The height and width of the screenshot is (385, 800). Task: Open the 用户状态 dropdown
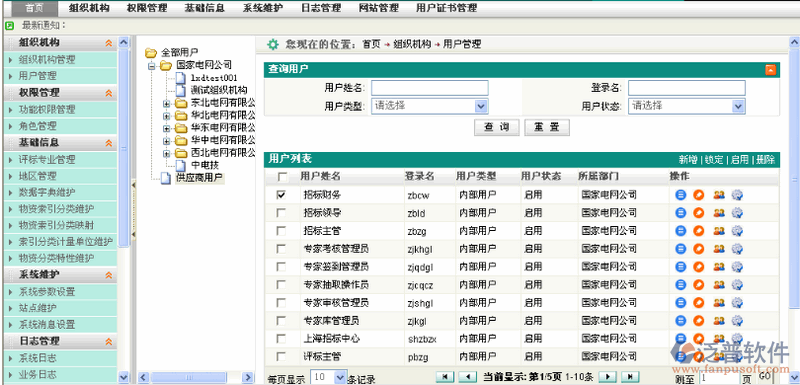[687, 106]
